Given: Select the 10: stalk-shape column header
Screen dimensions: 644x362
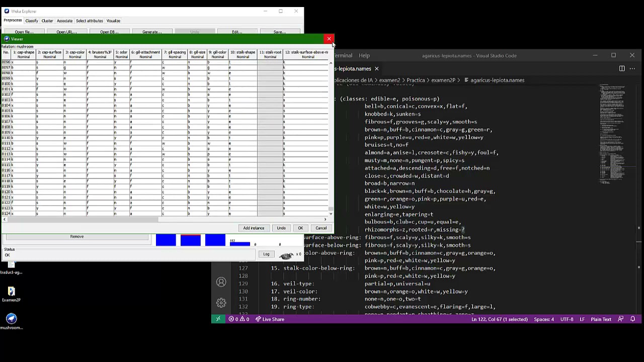Looking at the screenshot, I should click(x=243, y=54).
